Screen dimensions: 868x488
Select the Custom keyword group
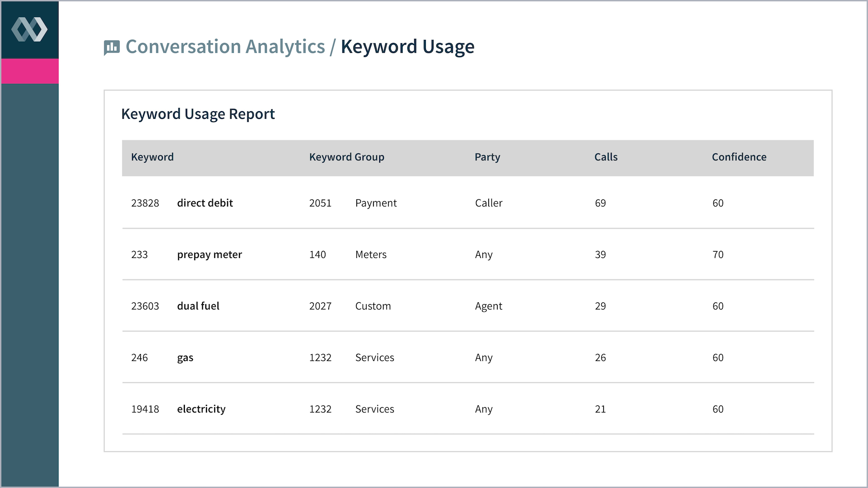coord(373,306)
